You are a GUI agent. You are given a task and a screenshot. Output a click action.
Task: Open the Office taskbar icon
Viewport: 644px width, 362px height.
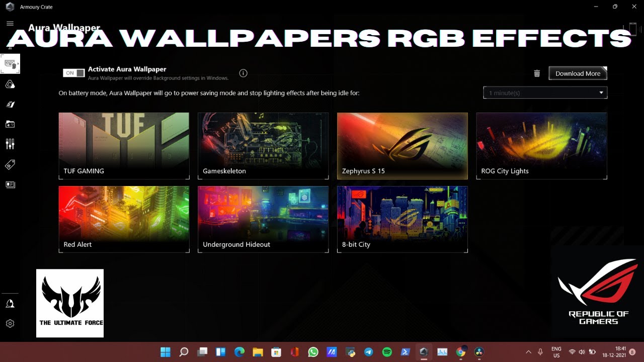295,352
